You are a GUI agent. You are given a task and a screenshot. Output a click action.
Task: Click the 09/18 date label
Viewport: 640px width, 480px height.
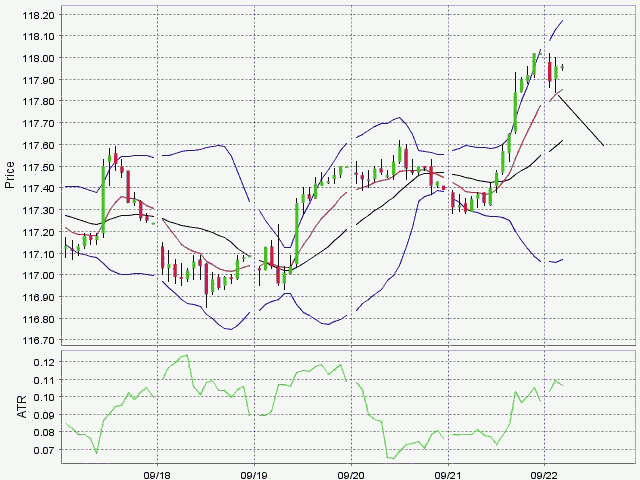(x=157, y=476)
